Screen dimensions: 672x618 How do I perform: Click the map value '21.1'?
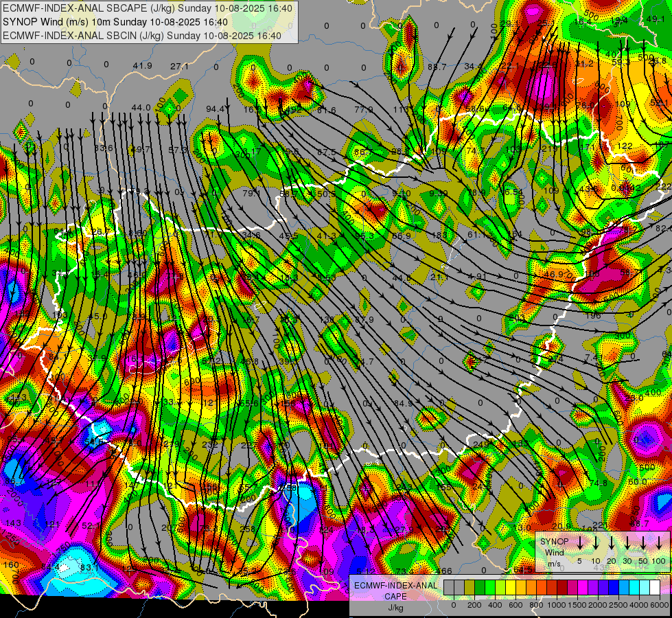(439, 277)
